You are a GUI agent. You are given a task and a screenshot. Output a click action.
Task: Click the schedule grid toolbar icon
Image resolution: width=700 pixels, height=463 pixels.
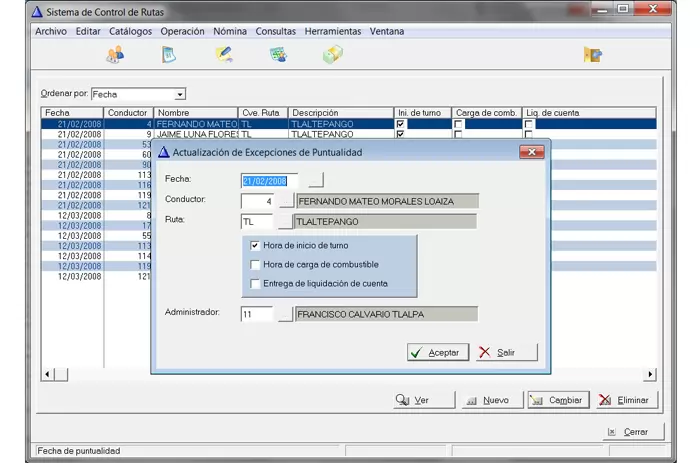click(x=278, y=55)
